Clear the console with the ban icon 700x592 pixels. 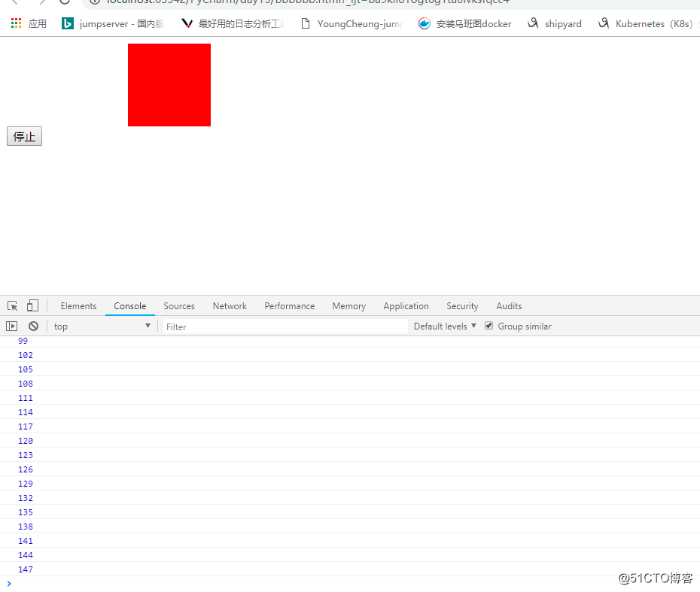click(33, 326)
